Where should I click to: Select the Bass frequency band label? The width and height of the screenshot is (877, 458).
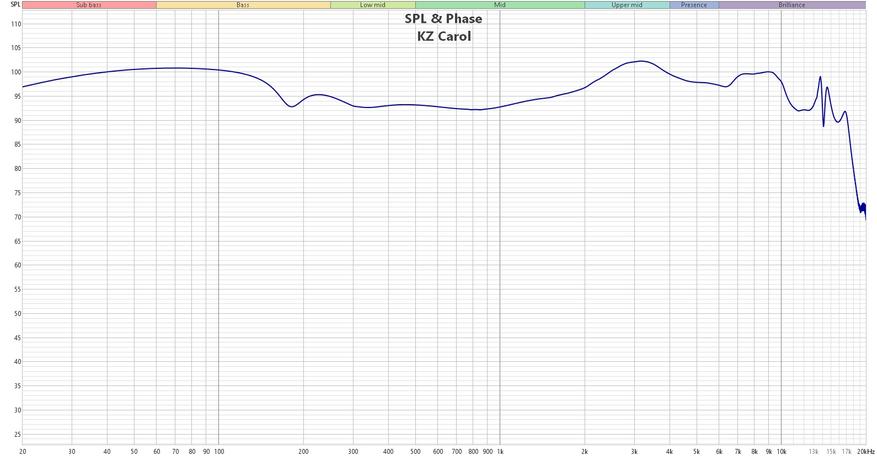pos(243,5)
